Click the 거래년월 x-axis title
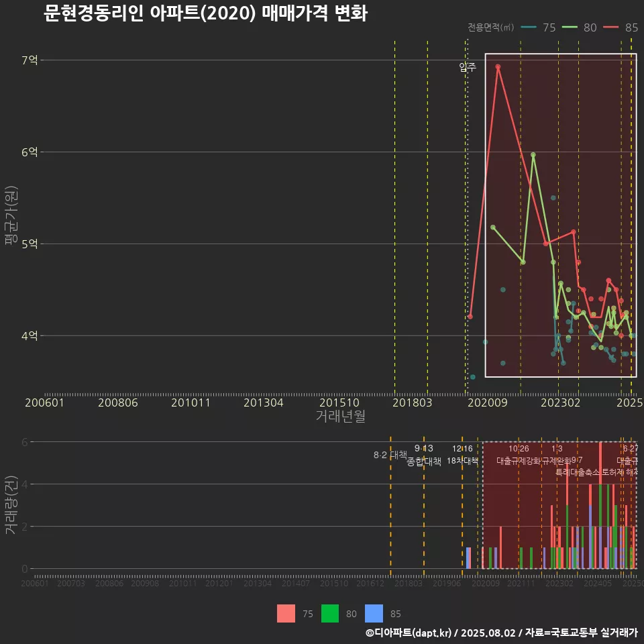This screenshot has height=644, width=644. tap(341, 416)
